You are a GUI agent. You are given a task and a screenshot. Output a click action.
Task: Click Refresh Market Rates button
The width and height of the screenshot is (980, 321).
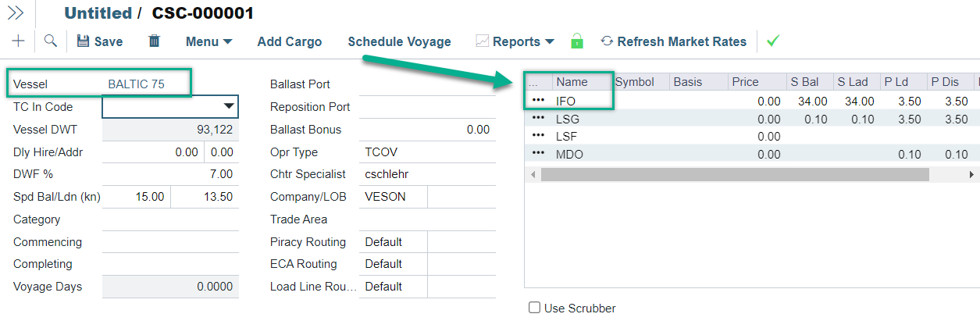tap(673, 41)
